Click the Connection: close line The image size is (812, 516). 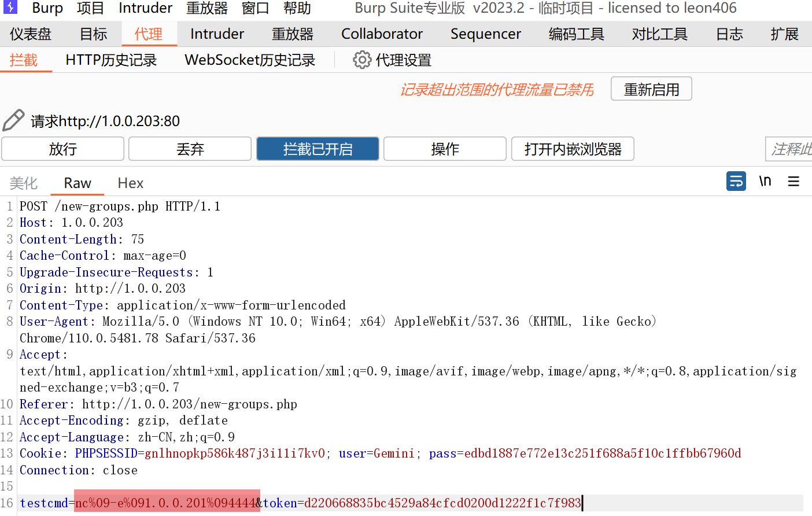pyautogui.click(x=79, y=470)
